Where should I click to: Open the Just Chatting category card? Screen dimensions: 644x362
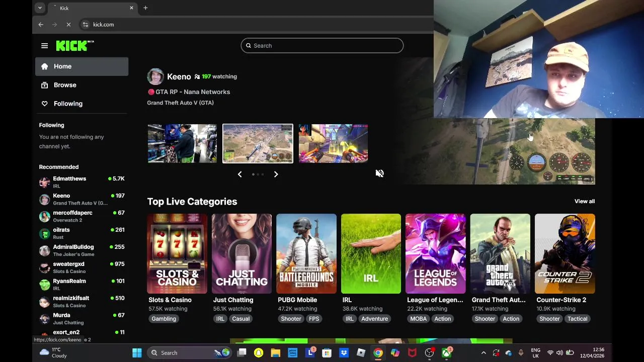(x=242, y=253)
